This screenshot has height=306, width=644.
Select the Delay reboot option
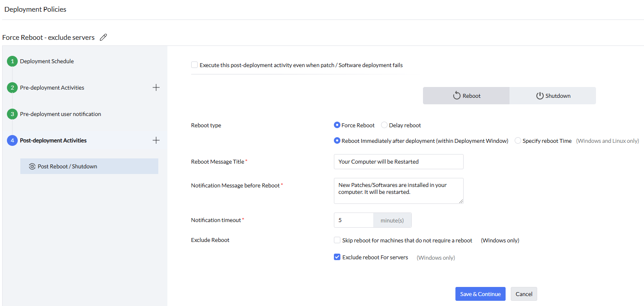[x=384, y=125]
